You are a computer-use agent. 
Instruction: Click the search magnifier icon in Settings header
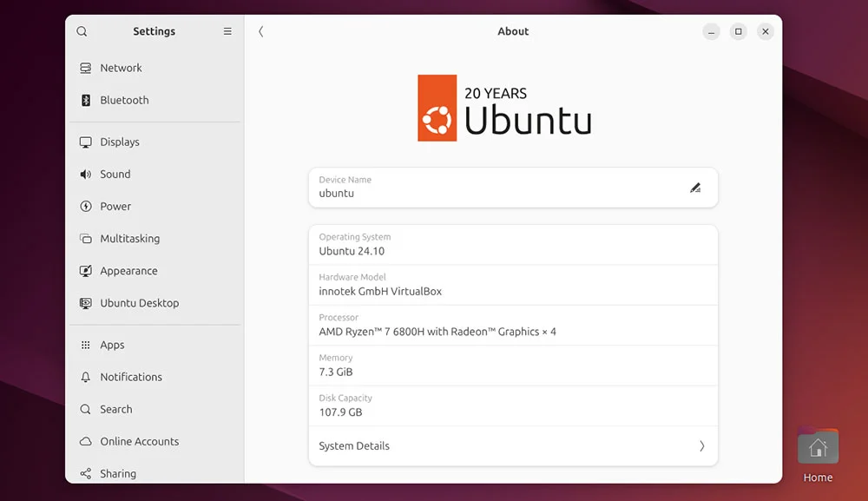click(x=82, y=31)
